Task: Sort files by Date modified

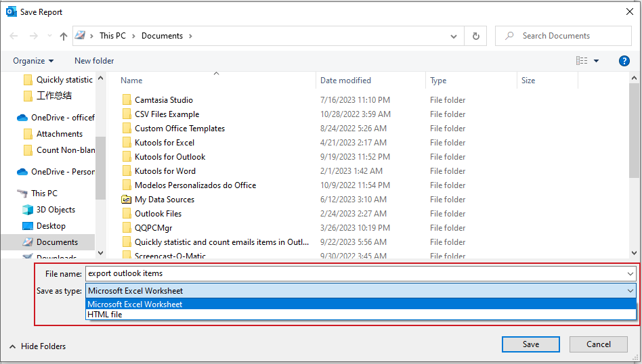Action: click(x=345, y=81)
